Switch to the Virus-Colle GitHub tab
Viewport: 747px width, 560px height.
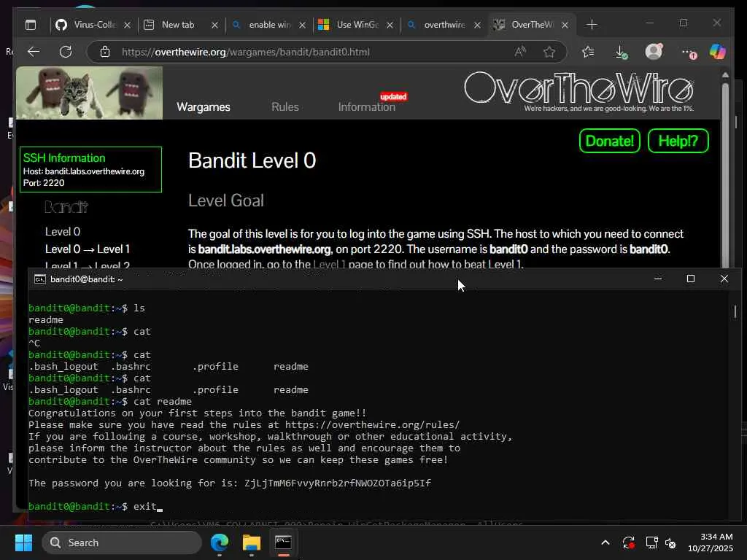[88, 25]
